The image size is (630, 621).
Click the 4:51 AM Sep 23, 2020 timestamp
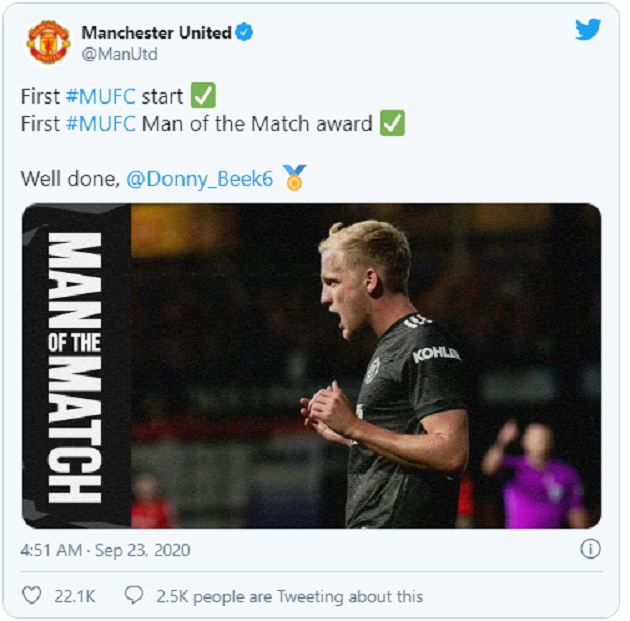click(105, 550)
